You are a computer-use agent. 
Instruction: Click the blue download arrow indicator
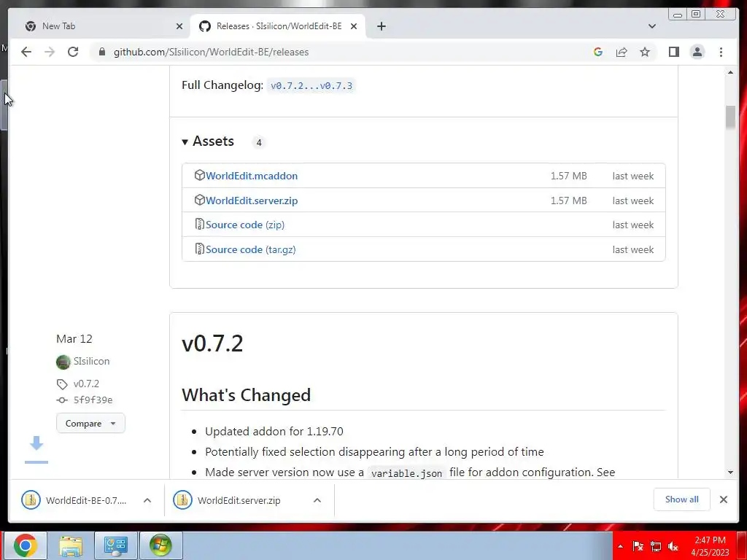(x=36, y=449)
